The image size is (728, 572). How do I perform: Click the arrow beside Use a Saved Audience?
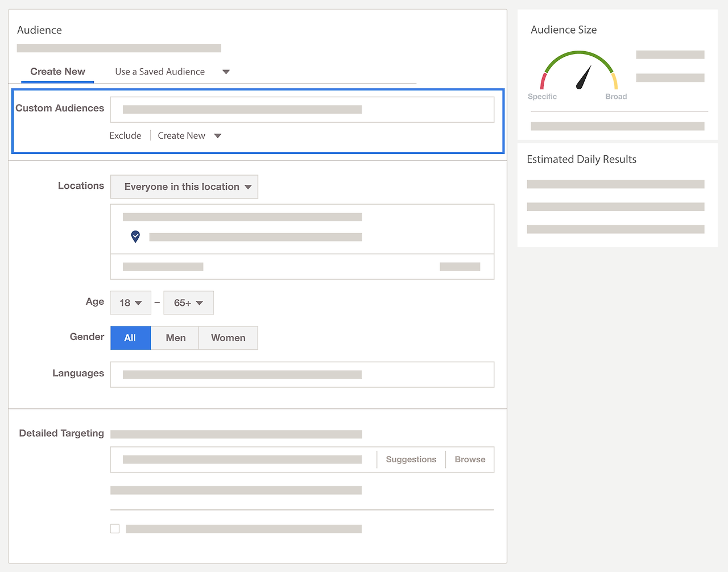click(226, 72)
